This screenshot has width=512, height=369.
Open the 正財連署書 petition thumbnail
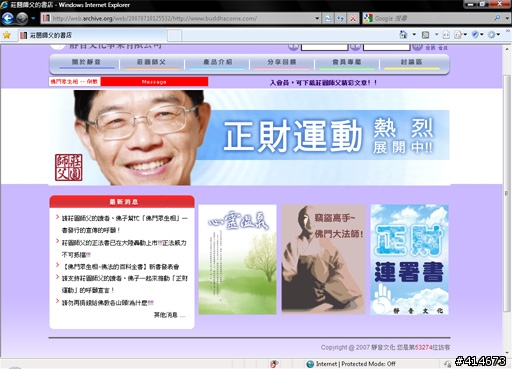(x=409, y=259)
